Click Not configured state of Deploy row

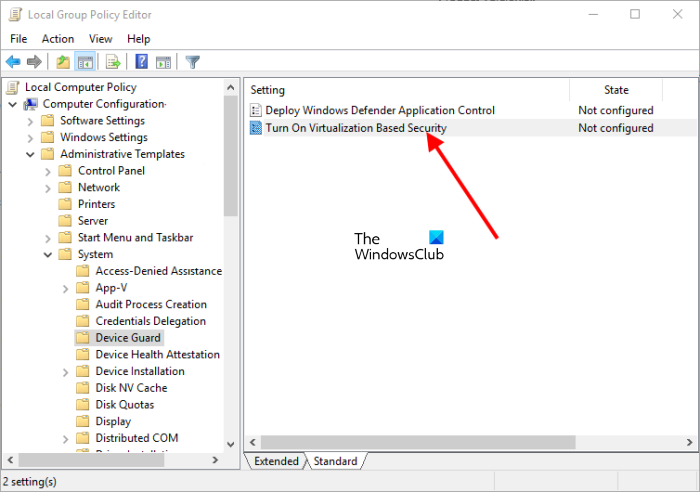(x=616, y=110)
